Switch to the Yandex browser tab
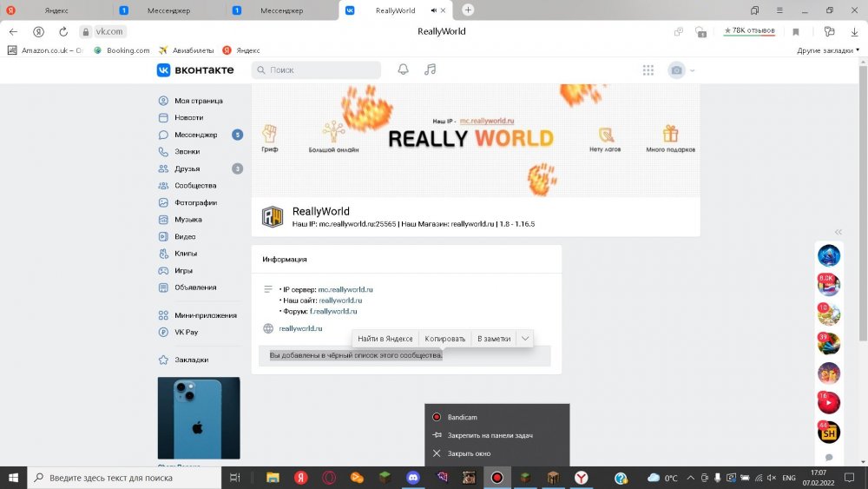868x489 pixels. (56, 10)
